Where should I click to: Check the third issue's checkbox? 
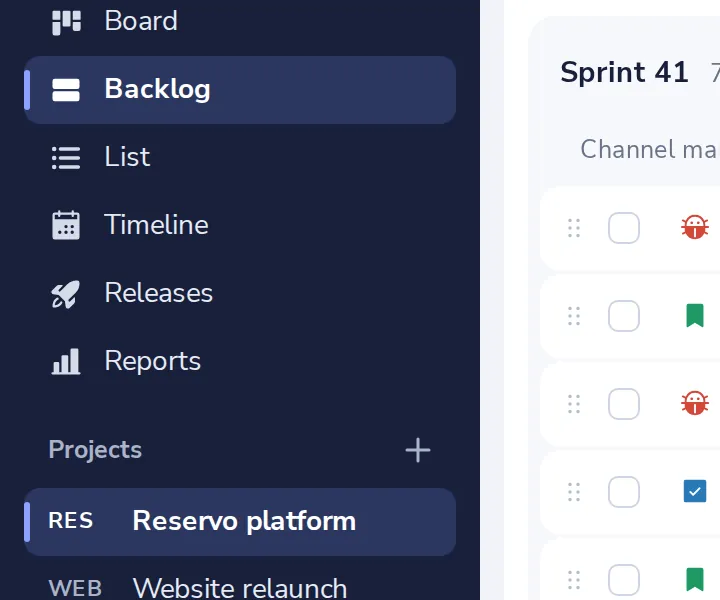point(624,404)
